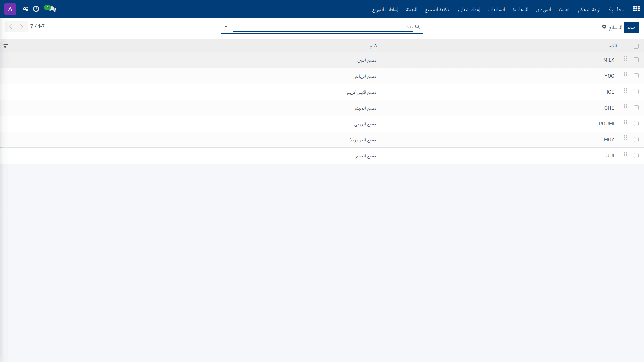This screenshot has width=644, height=362.
Task: Click the drag handle for ROUMI row
Action: pyautogui.click(x=626, y=122)
